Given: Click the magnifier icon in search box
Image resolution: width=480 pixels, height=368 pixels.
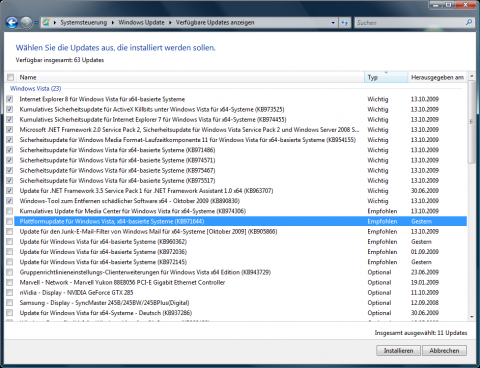Looking at the screenshot, I should [469, 22].
